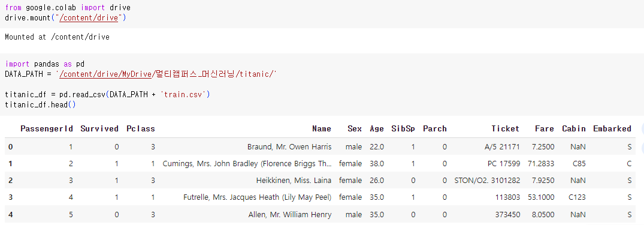
Task: Select the Cabin column header
Action: (x=574, y=129)
